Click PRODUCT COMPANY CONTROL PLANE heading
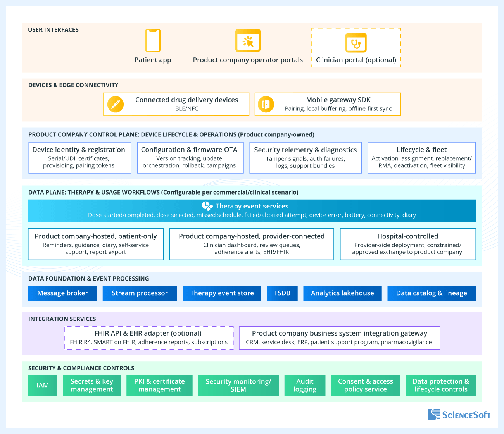504x434 pixels. 171,135
